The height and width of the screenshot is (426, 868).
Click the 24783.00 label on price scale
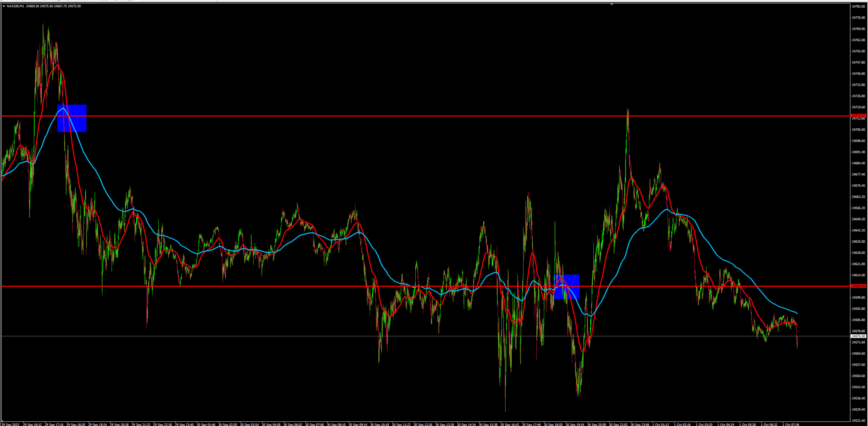tap(858, 6)
